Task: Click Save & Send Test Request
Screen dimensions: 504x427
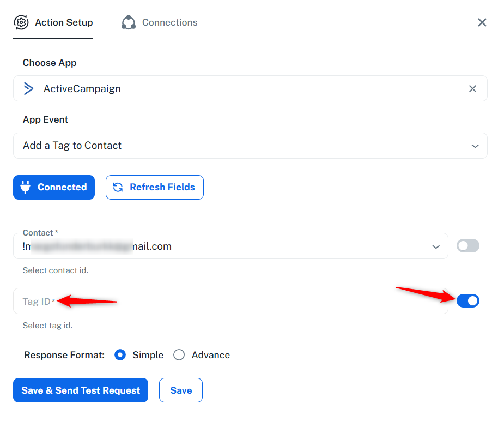Action: click(81, 390)
